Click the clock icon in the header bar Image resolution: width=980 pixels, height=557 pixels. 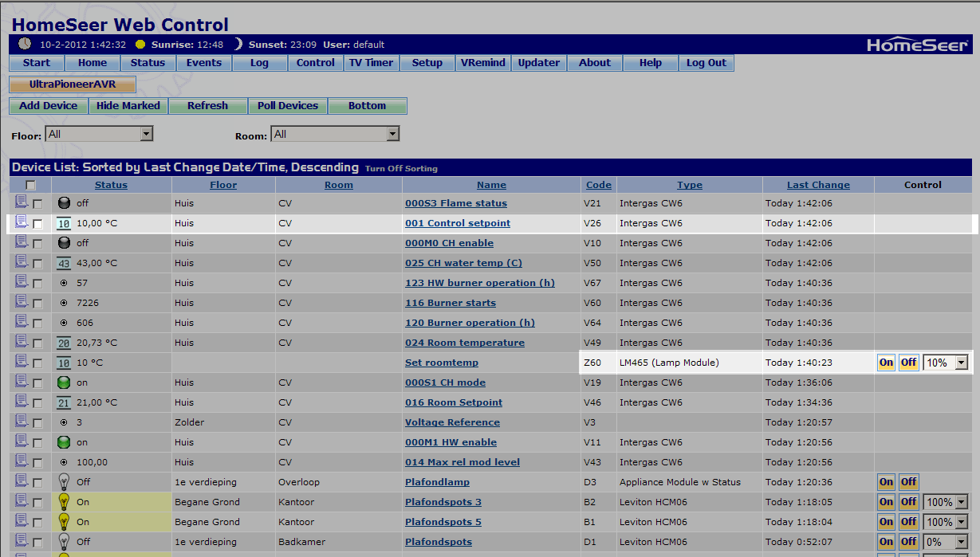(x=25, y=44)
